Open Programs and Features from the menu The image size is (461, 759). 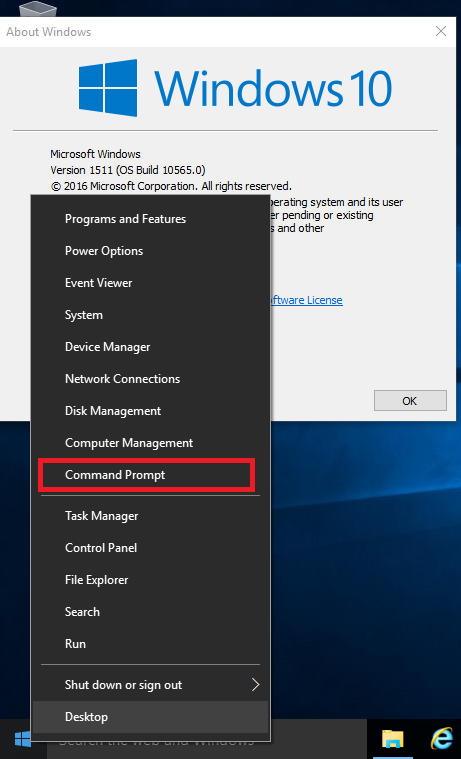click(x=150, y=219)
